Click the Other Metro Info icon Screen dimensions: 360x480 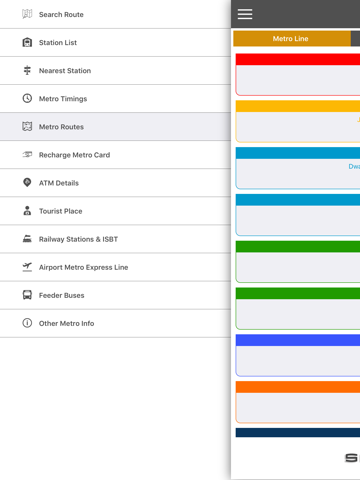[27, 323]
